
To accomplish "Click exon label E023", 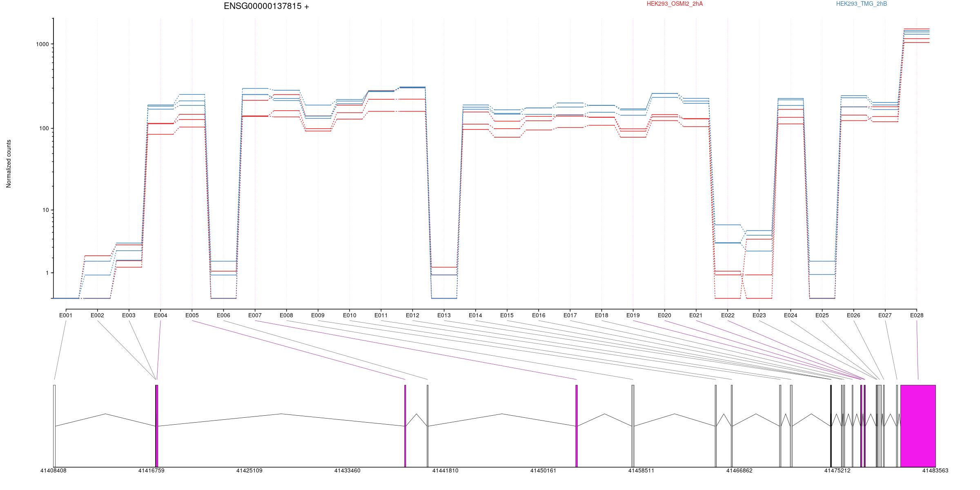I will click(759, 315).
